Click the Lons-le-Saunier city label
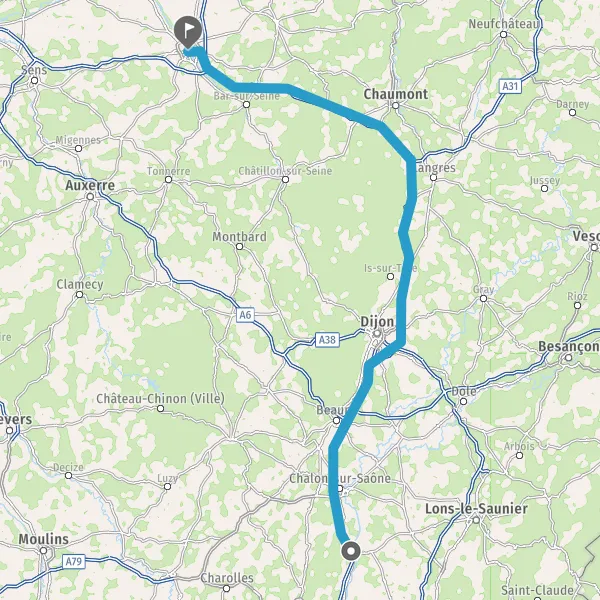 tap(476, 509)
